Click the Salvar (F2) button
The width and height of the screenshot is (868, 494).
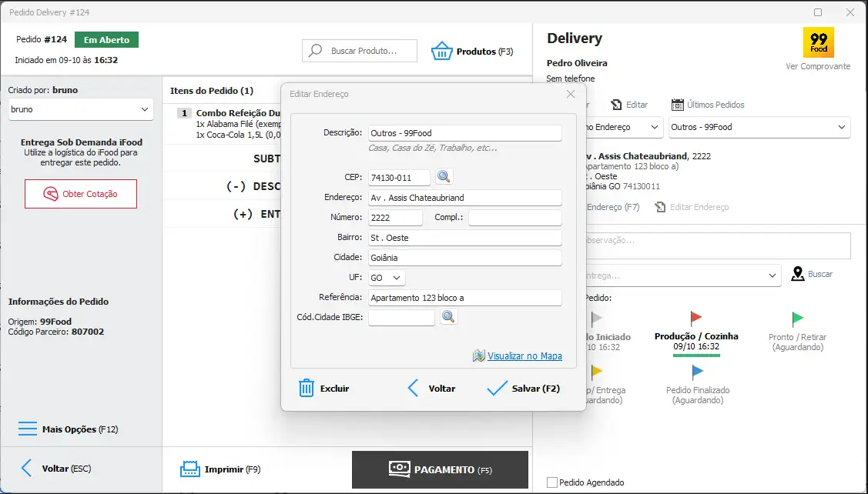524,389
